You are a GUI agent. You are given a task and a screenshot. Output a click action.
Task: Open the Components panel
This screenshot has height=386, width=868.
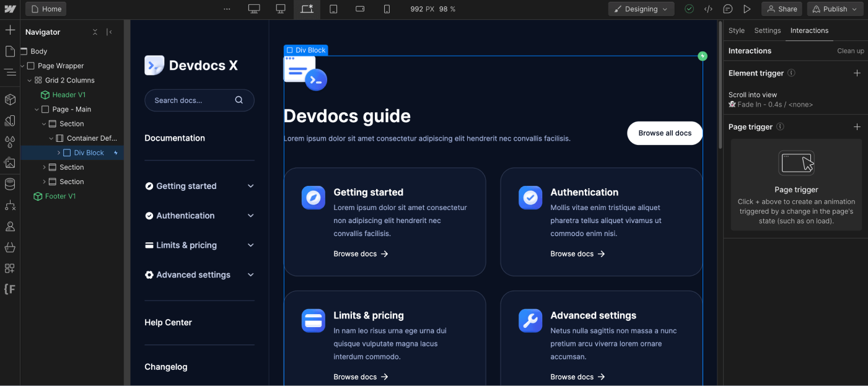[10, 99]
